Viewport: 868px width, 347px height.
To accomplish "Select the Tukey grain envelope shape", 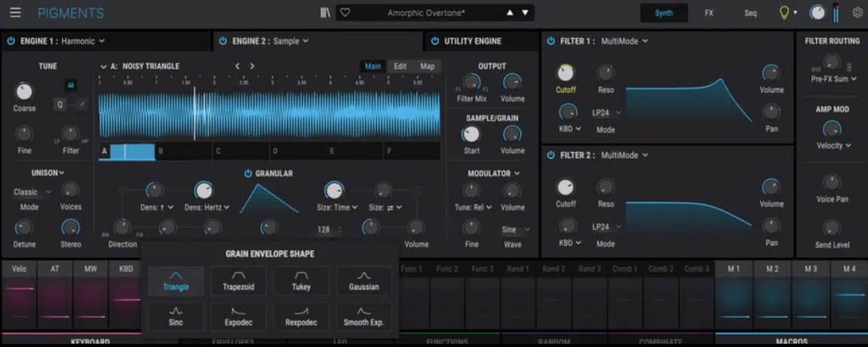I will point(301,281).
